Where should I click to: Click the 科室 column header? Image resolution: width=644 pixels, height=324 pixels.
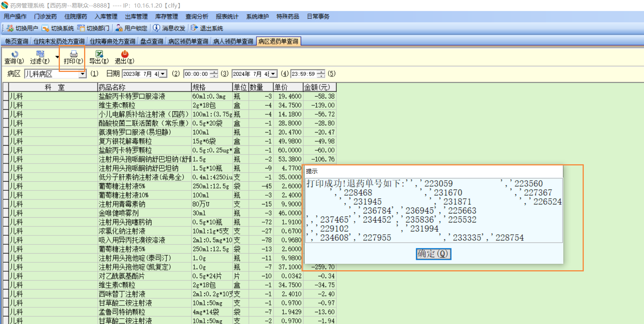click(x=53, y=87)
